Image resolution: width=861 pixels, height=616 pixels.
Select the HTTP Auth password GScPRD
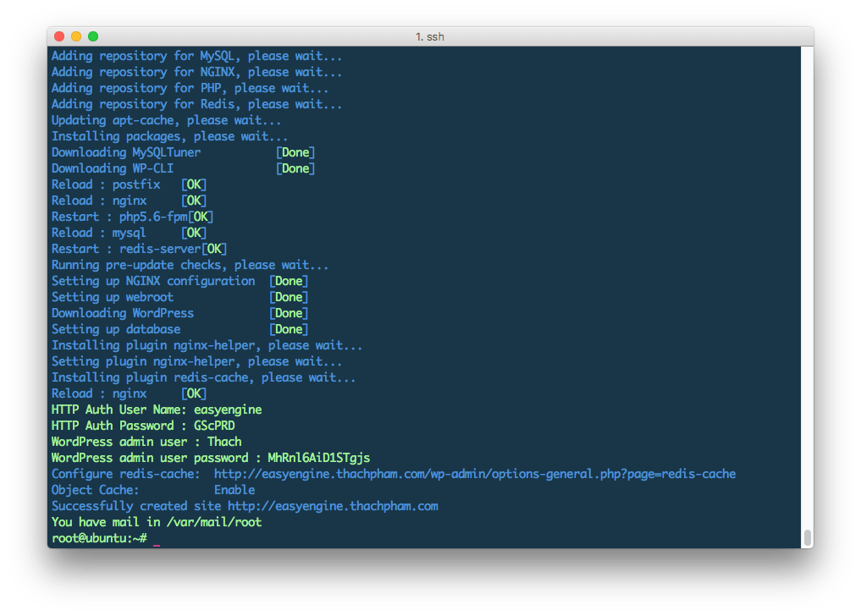click(214, 426)
